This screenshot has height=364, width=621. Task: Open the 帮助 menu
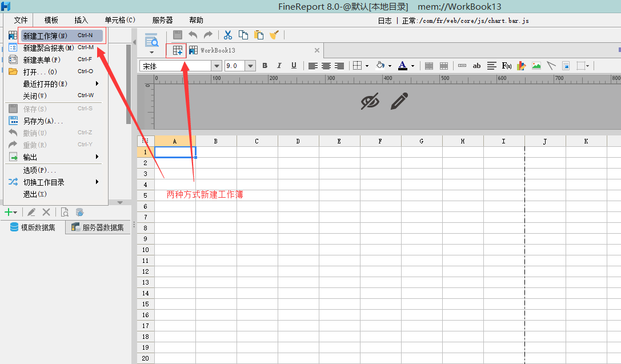click(x=196, y=20)
